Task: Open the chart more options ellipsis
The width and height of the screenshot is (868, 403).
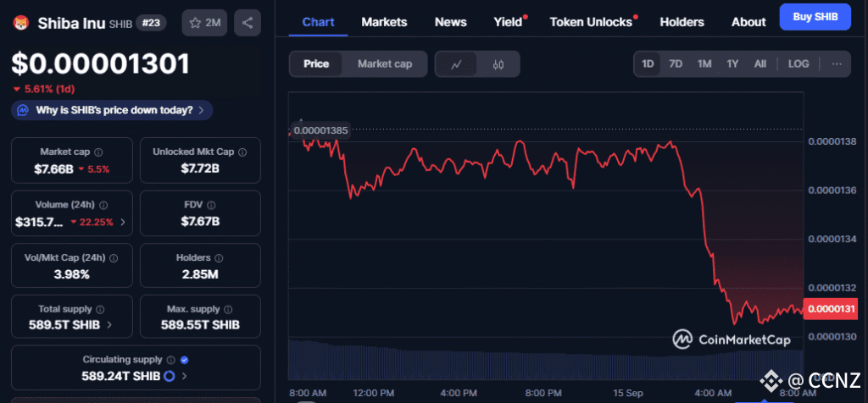Action: click(x=837, y=64)
